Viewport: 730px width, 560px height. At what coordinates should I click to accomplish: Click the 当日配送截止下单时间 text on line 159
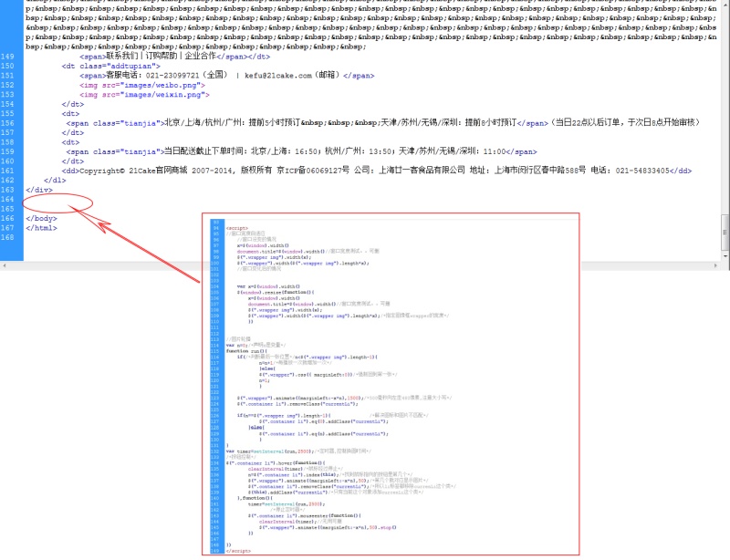[x=205, y=151]
